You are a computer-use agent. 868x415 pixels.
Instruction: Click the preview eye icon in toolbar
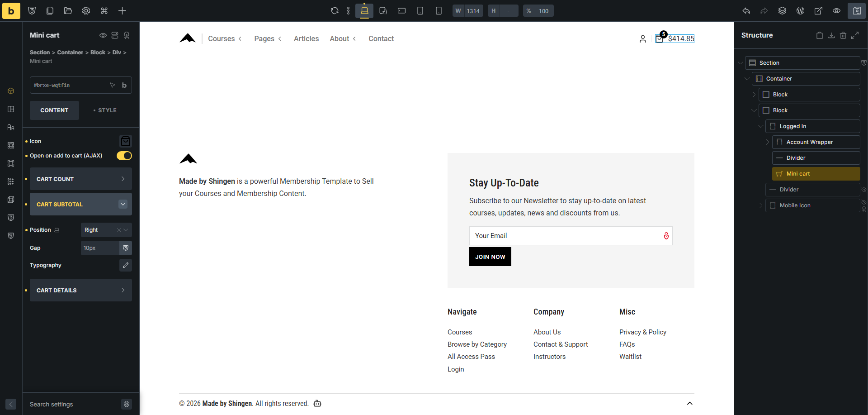[x=836, y=11]
